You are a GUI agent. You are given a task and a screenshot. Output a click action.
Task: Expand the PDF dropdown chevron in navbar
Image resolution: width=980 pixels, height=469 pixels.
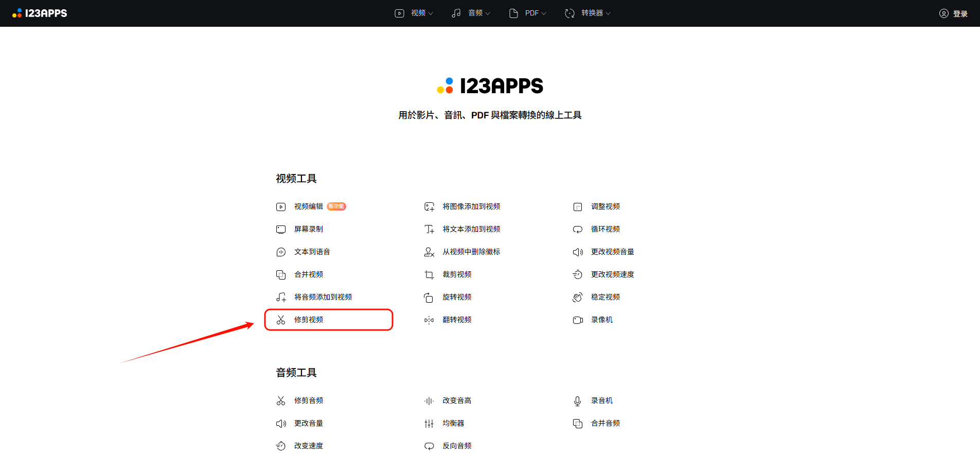pyautogui.click(x=544, y=13)
